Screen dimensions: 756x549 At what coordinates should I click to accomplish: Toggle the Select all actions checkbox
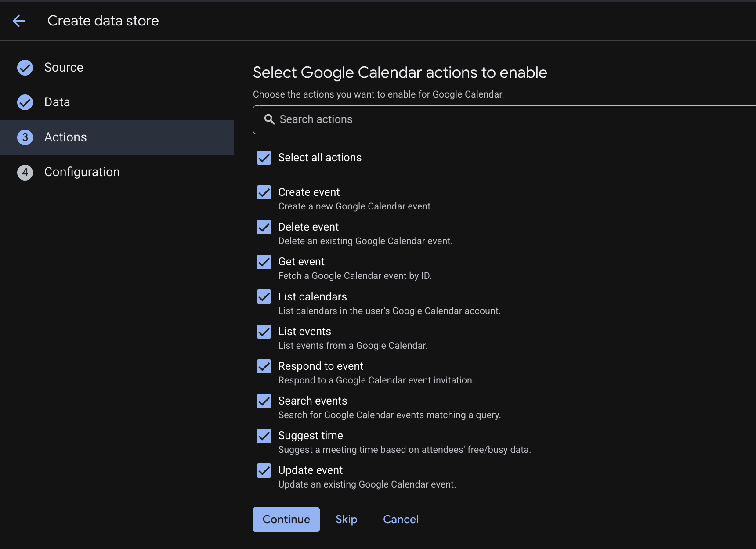pos(264,158)
